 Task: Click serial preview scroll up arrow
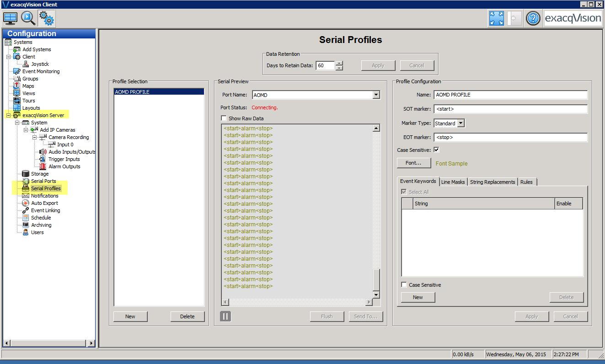[376, 128]
